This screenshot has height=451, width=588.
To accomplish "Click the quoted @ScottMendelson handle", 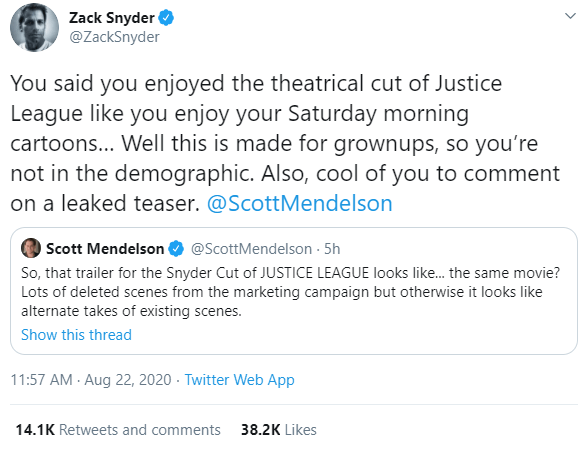I will pos(251,249).
